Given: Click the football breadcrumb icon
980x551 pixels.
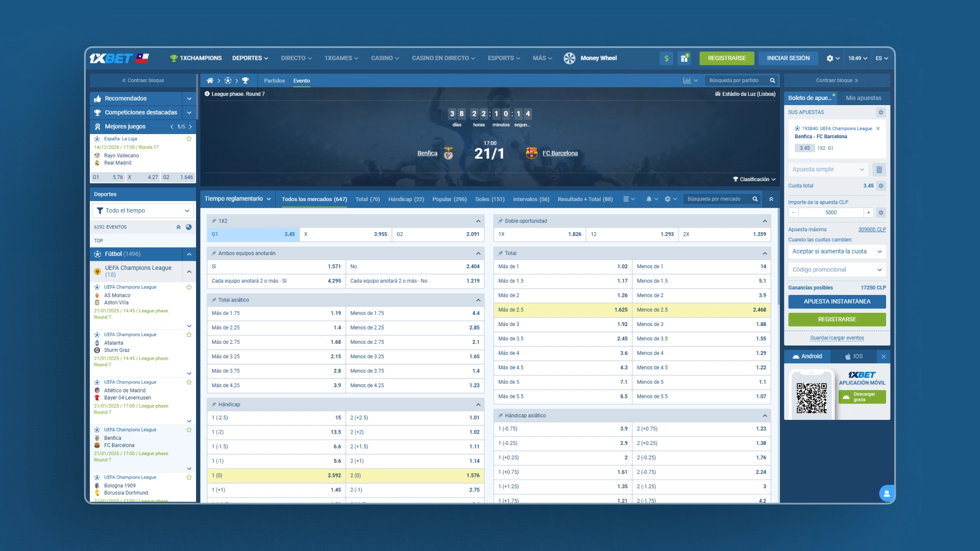Looking at the screenshot, I should point(228,81).
